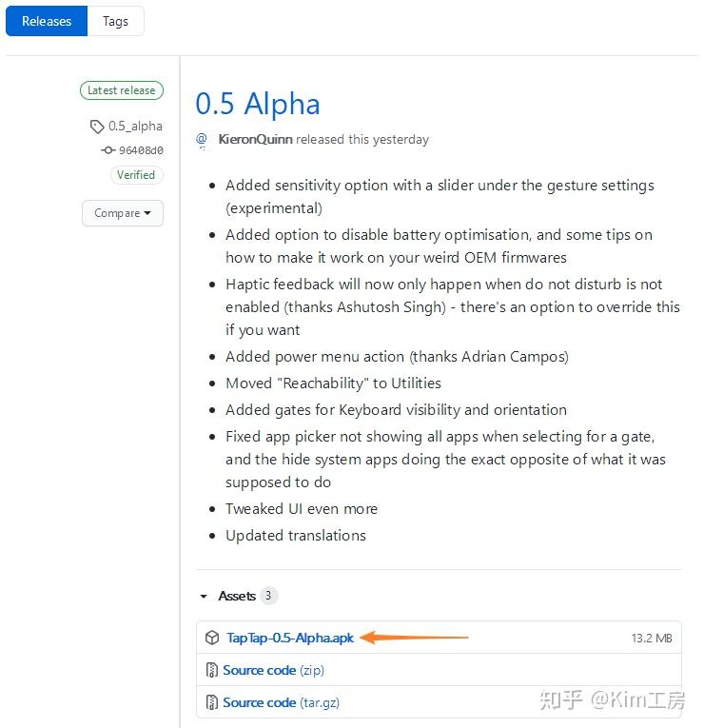
Task: Open the 0.5 Alpha release title link
Action: click(x=258, y=104)
